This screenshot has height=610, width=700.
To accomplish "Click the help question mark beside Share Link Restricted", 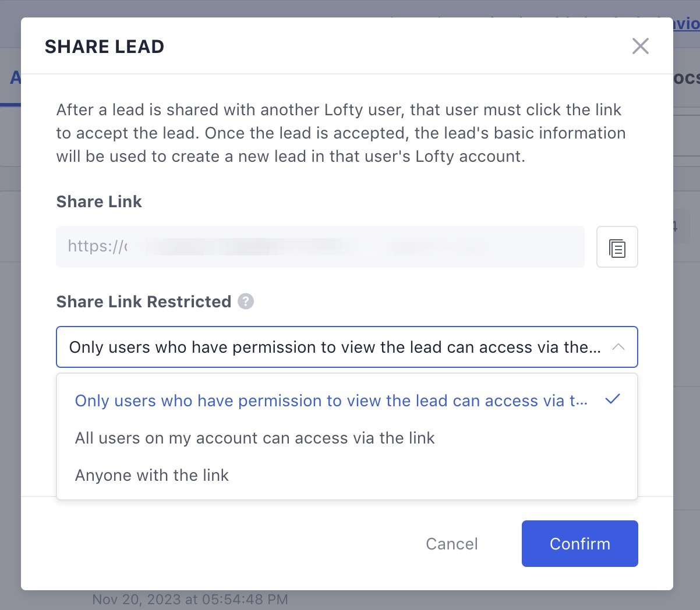I will coord(246,302).
